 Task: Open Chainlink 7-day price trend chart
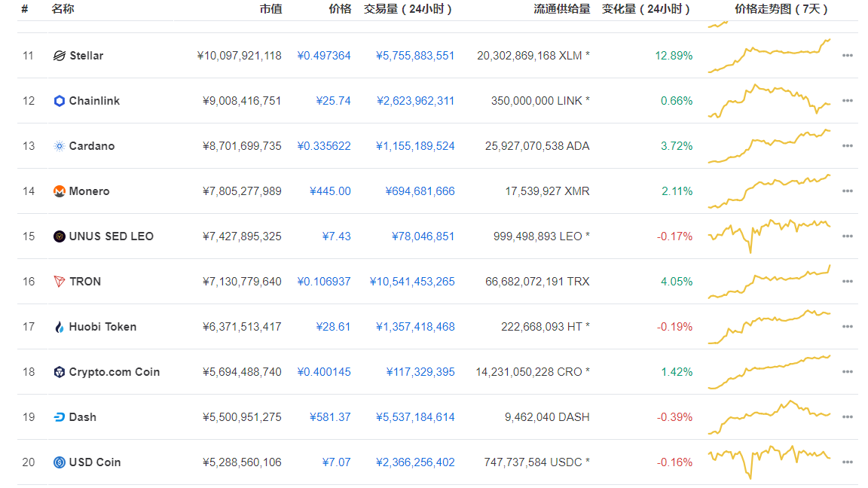[769, 101]
